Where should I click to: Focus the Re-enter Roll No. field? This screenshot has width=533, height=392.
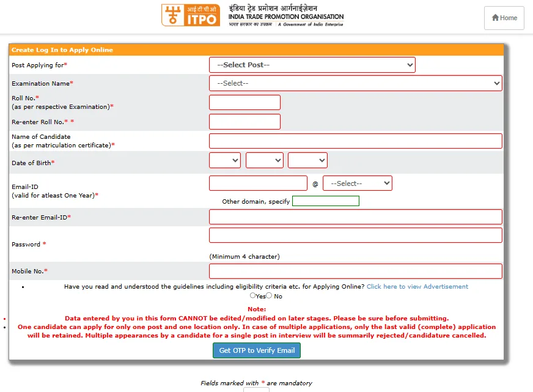click(x=244, y=122)
